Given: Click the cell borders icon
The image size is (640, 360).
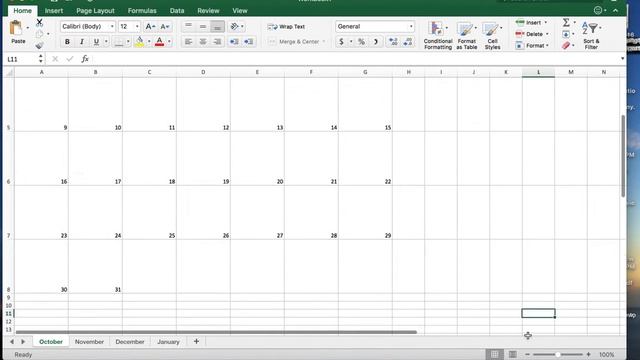Looking at the screenshot, I should (x=119, y=42).
